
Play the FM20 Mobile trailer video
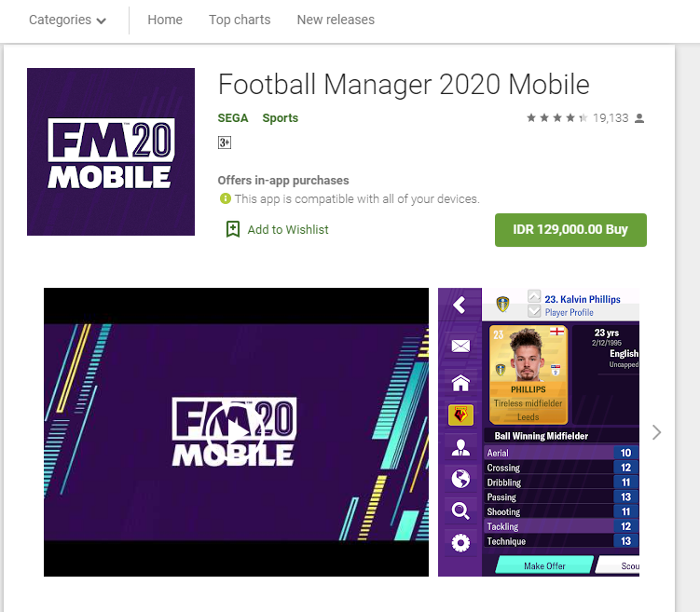tap(236, 432)
